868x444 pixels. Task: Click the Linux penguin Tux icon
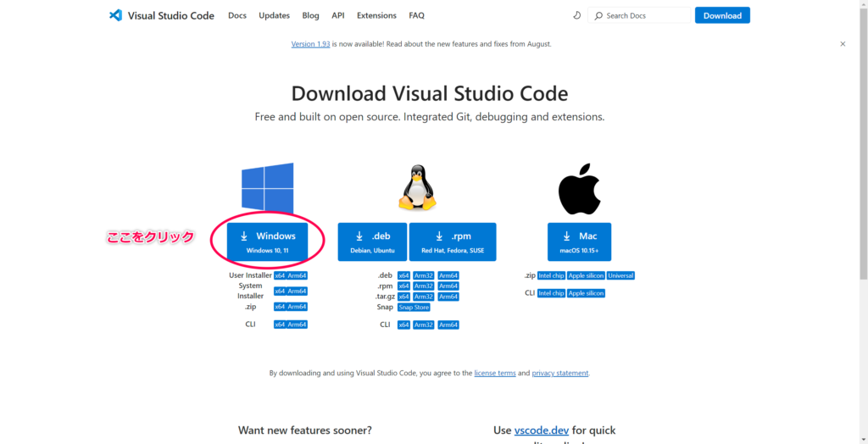tap(417, 188)
